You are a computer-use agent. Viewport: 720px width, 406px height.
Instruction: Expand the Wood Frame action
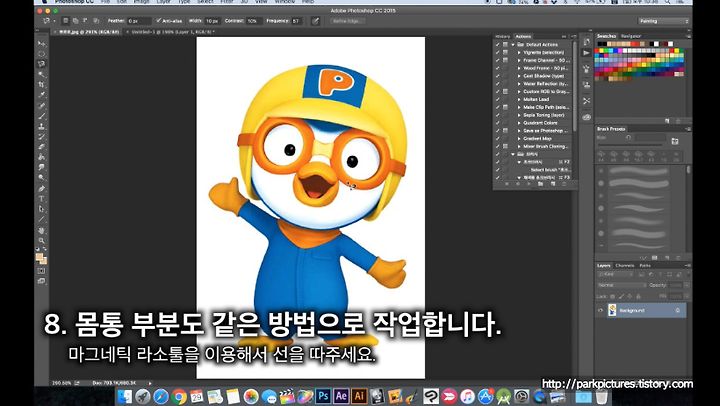(519, 68)
